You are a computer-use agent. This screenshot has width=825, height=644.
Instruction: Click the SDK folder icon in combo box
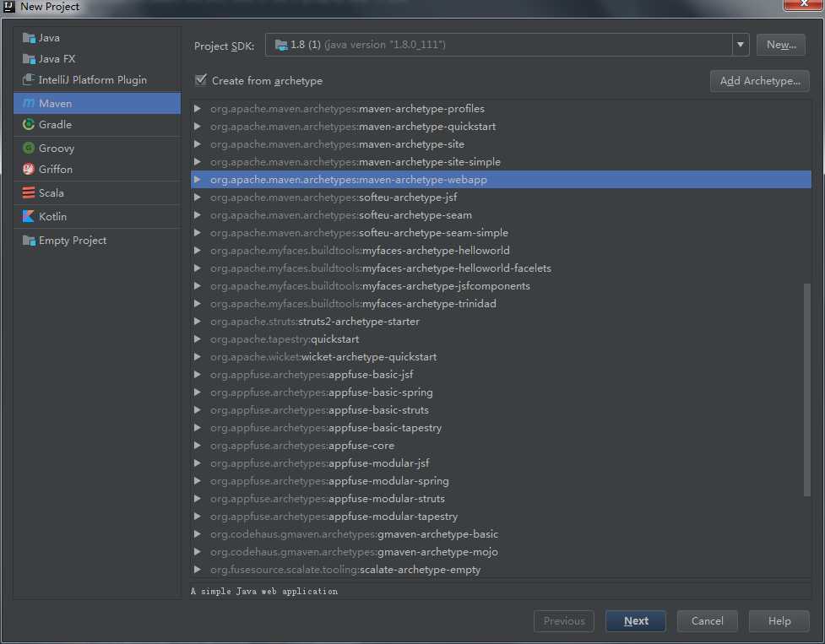click(x=281, y=45)
